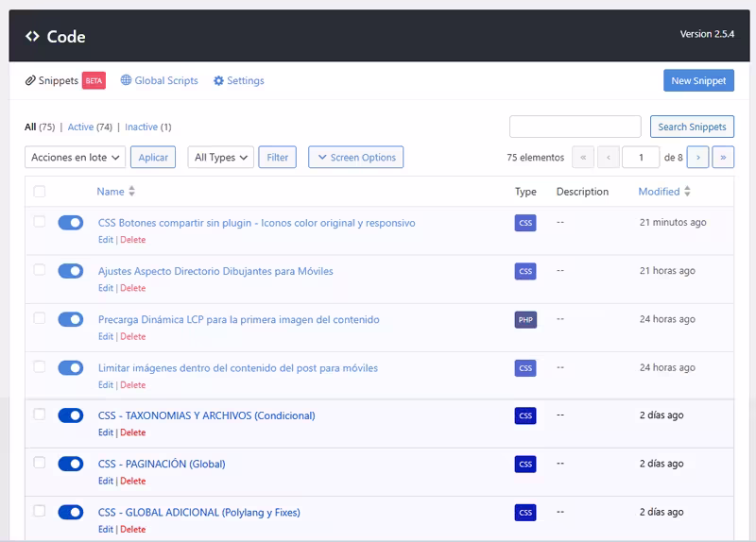Click the New Snippet button
756x542 pixels.
(698, 81)
